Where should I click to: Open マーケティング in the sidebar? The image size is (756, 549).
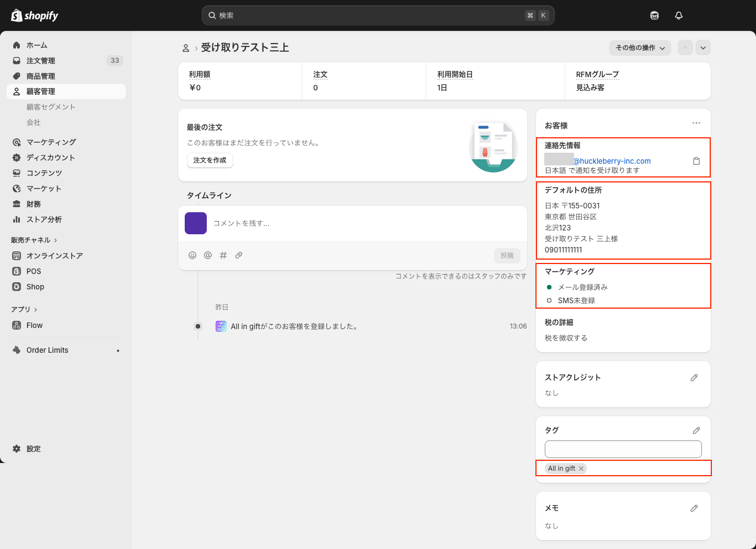click(x=66, y=142)
